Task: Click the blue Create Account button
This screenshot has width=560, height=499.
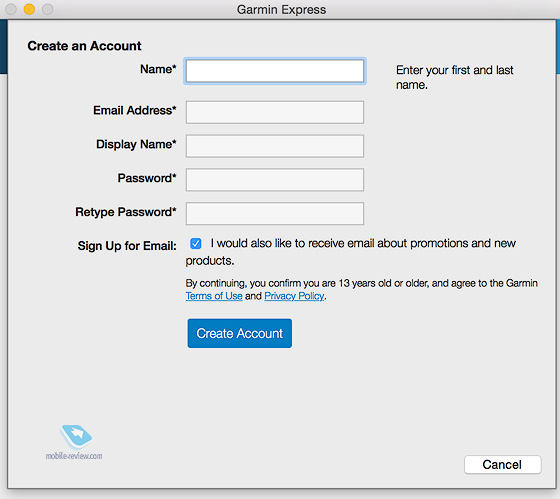Action: click(240, 333)
